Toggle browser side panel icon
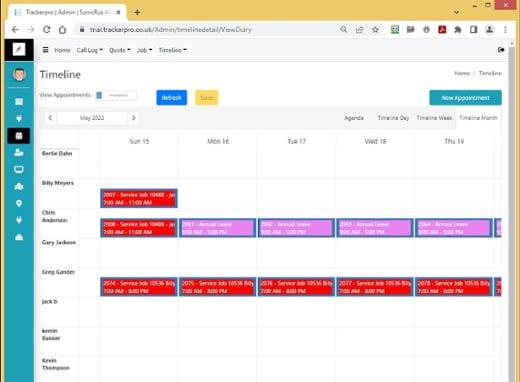 (473, 30)
